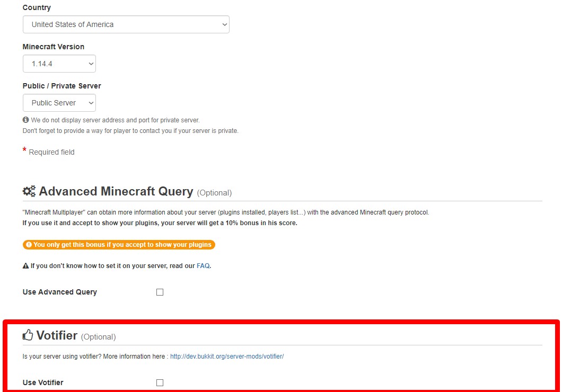This screenshot has width=562, height=392.
Task: Click the 'Votifier' heading text
Action: [57, 335]
